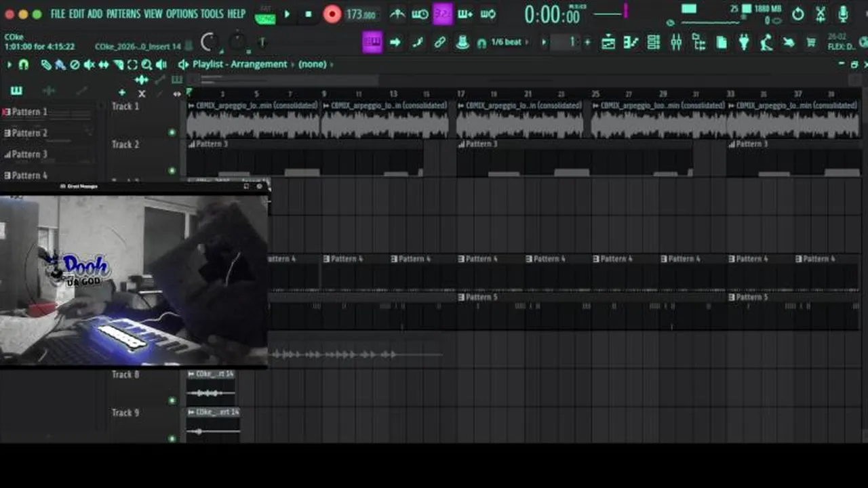The image size is (868, 488).
Task: Toggle wait for input before recording
Action: (420, 14)
